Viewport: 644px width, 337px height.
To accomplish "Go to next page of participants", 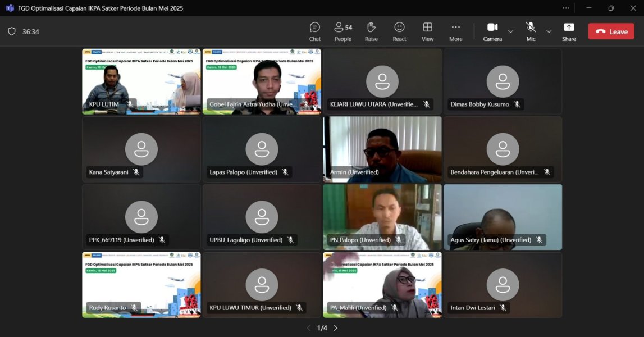I will click(x=336, y=328).
